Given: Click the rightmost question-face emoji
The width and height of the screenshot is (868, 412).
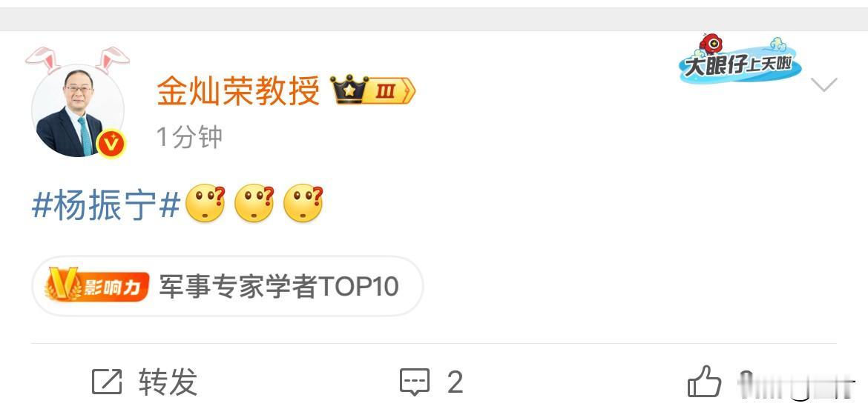Looking at the screenshot, I should pyautogui.click(x=303, y=203).
